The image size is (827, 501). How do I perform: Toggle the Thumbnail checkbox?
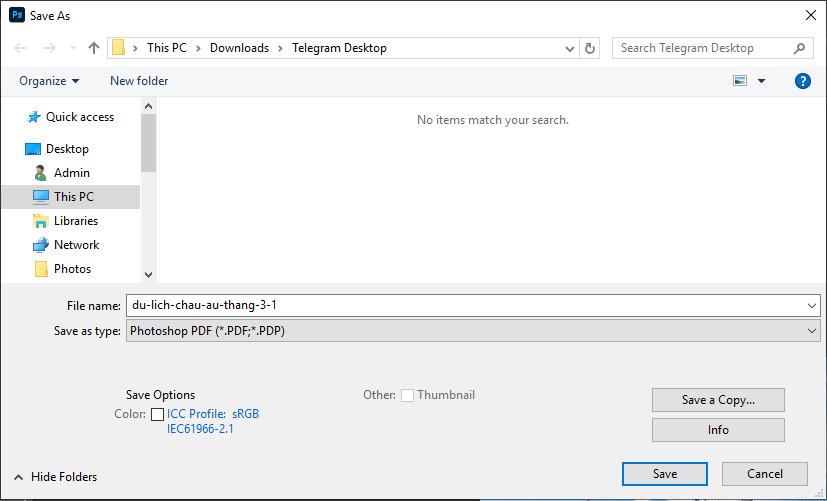pyautogui.click(x=407, y=396)
